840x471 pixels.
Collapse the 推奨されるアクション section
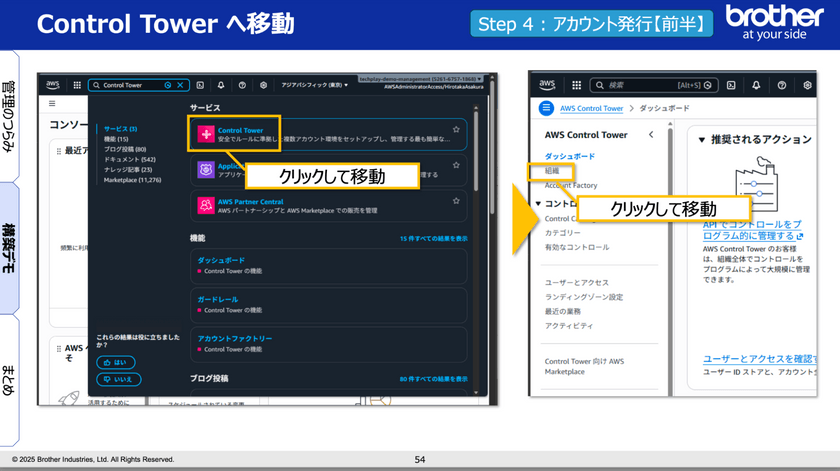point(702,139)
